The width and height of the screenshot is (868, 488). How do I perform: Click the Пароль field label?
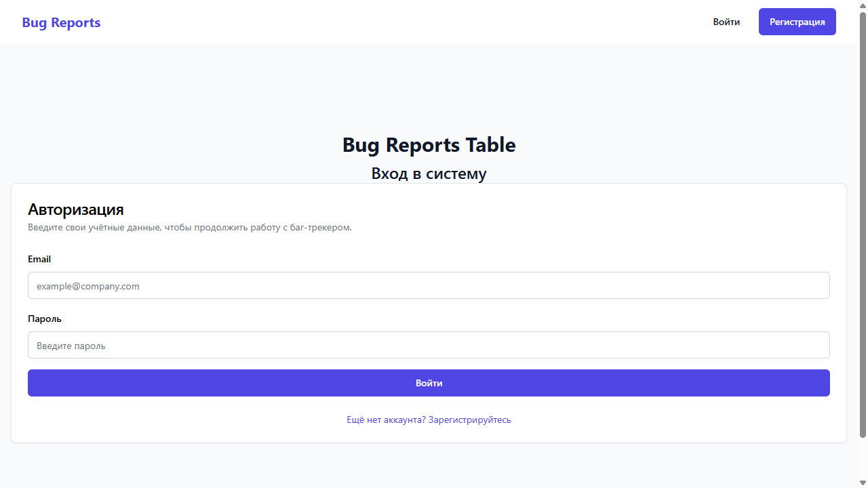pos(45,319)
